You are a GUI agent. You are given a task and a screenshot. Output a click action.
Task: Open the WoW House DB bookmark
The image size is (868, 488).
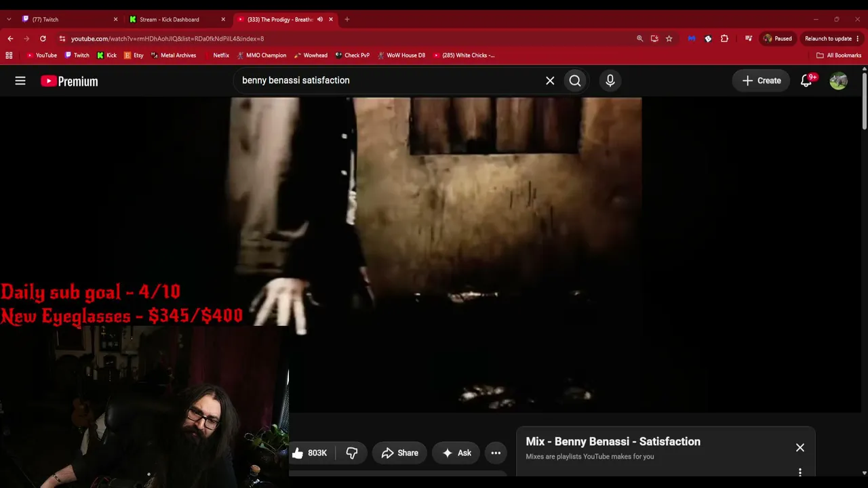(401, 56)
